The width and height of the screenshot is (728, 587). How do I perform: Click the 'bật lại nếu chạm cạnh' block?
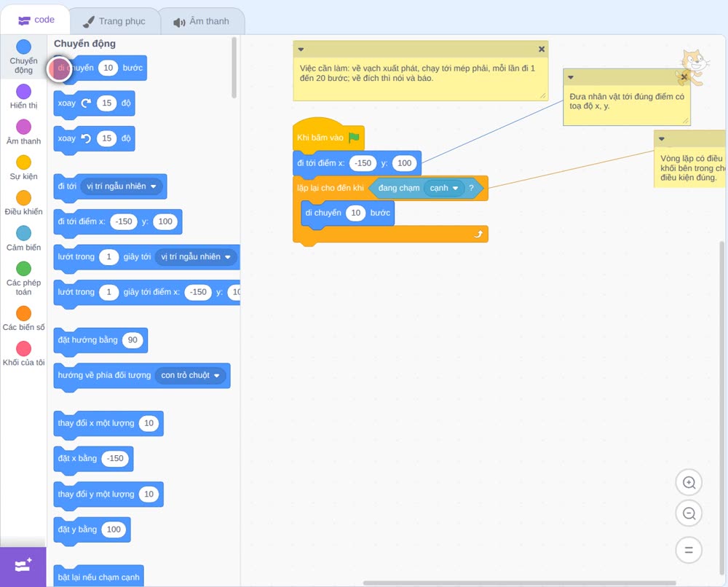[x=98, y=577]
